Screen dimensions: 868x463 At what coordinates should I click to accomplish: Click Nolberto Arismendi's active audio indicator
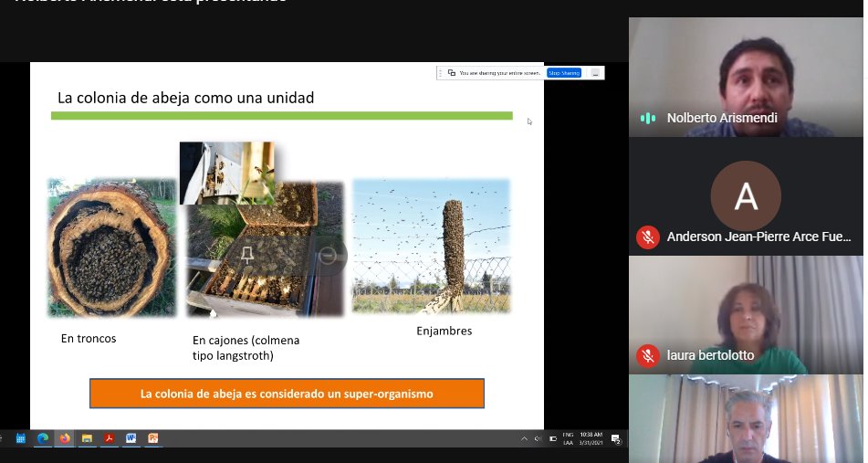tap(648, 118)
